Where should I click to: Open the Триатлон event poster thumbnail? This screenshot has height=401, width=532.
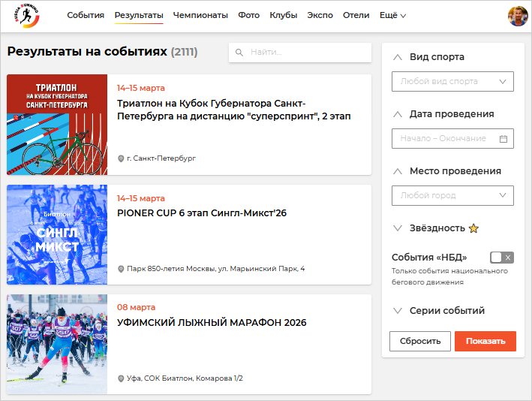[x=57, y=125]
